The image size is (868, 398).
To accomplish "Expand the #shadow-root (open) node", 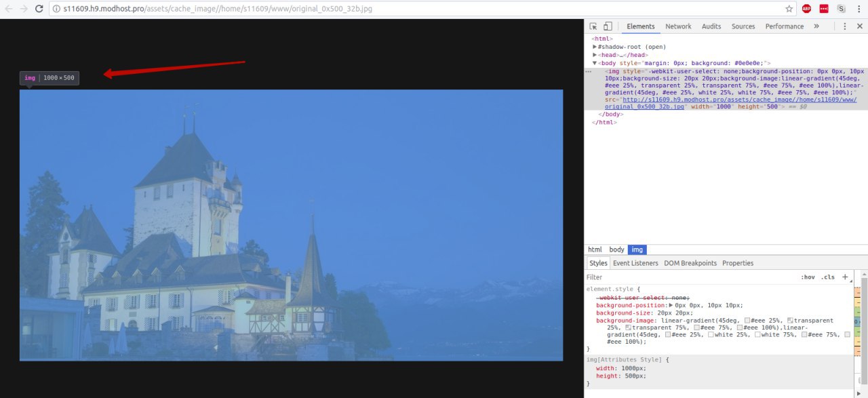I will coord(595,47).
